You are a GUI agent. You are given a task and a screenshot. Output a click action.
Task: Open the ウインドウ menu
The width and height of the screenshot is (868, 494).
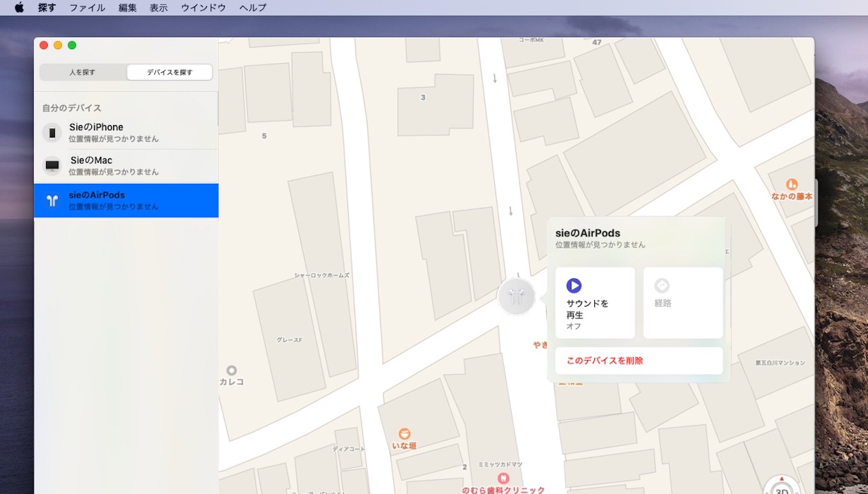pos(204,8)
